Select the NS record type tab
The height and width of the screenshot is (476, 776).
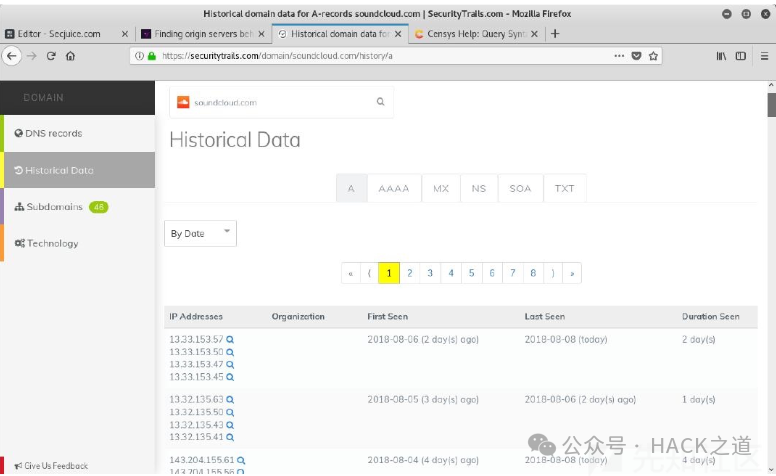pyautogui.click(x=479, y=188)
